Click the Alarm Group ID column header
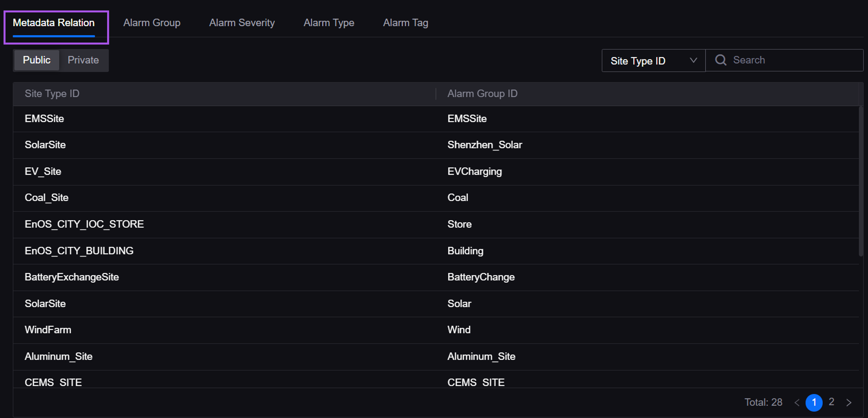Viewport: 868px width, 418px height. (x=482, y=94)
